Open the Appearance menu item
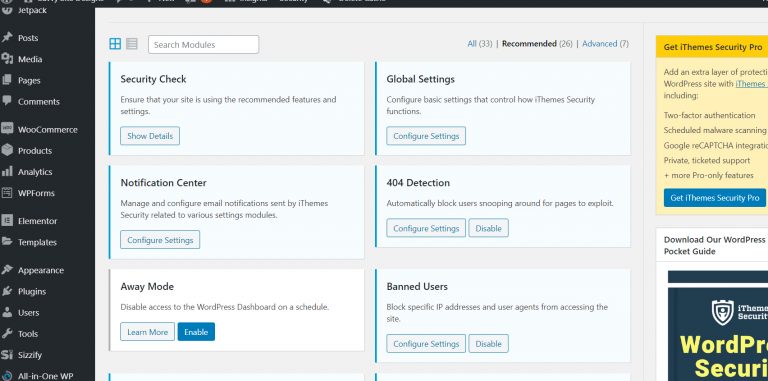The width and height of the screenshot is (768, 381). click(41, 270)
